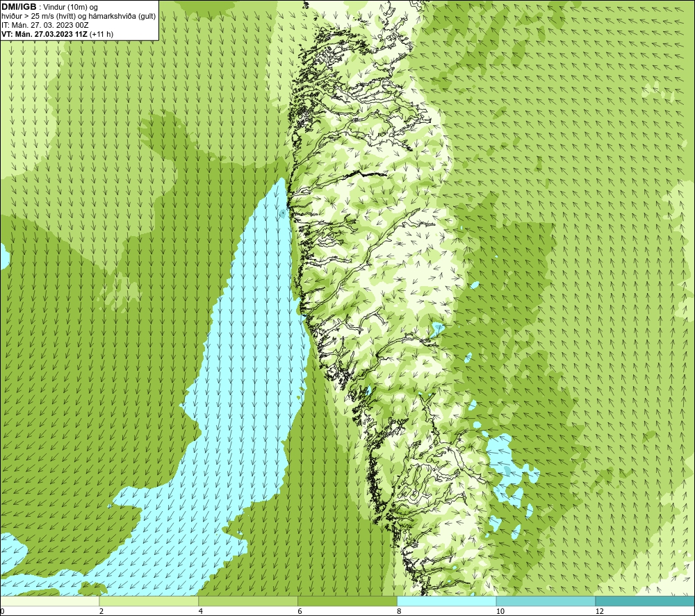Click the scale label '12'
Screen dimensions: 695x616
pos(600,611)
